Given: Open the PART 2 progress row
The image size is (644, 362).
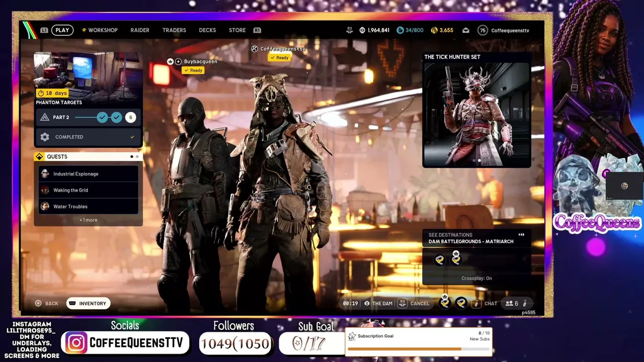Looking at the screenshot, I should click(x=88, y=117).
